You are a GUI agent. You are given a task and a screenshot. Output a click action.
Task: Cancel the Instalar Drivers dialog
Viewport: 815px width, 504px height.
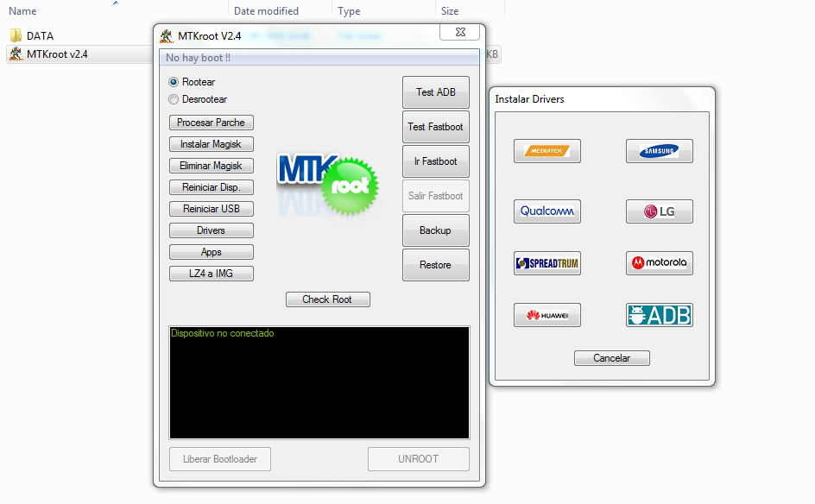[612, 358]
